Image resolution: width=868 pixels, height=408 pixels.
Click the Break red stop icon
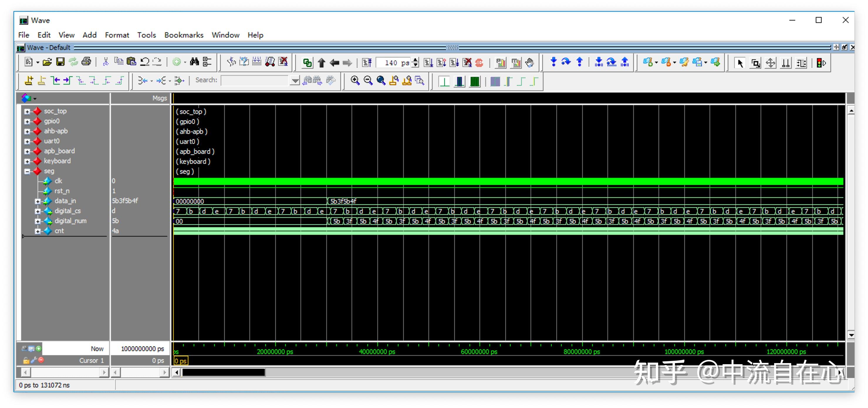coord(479,63)
